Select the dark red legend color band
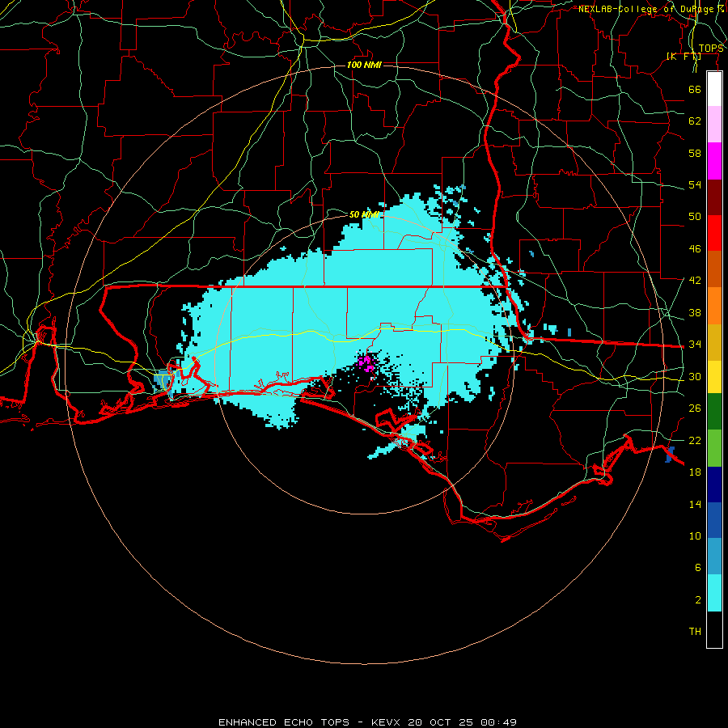728x728 pixels. click(x=714, y=197)
